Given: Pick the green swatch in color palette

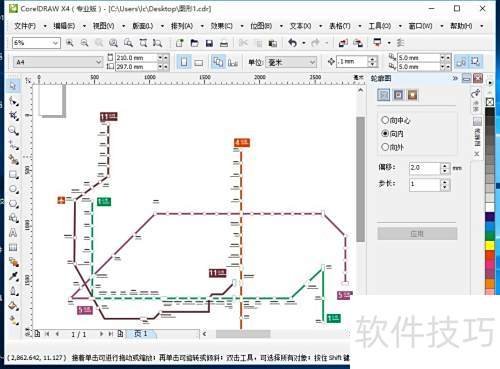Looking at the screenshot, I should (490, 236).
